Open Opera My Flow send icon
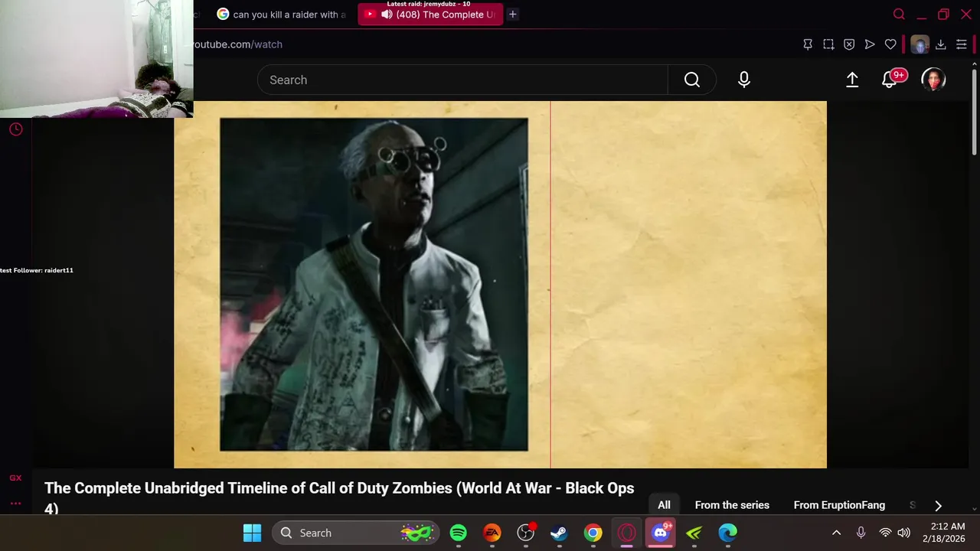 point(870,44)
